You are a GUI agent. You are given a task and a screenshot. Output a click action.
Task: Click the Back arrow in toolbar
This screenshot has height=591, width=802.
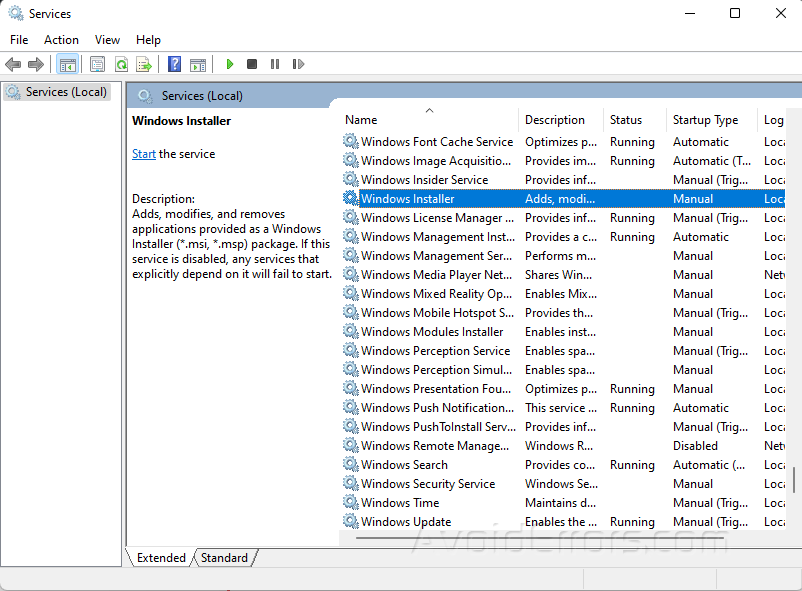coord(13,64)
